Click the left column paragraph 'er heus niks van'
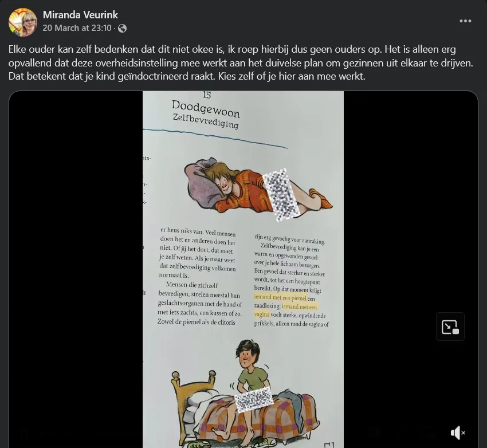 point(198,253)
